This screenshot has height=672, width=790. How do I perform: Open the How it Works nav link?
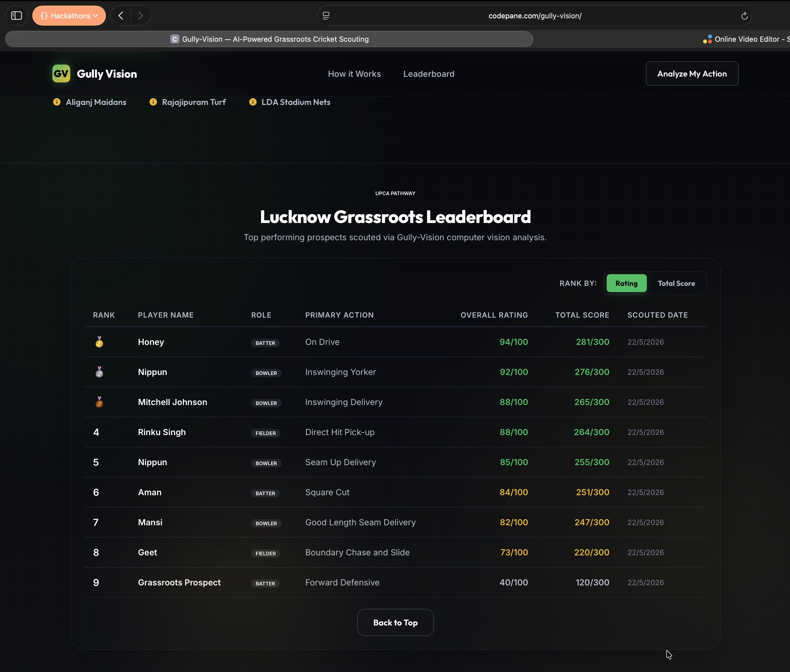(x=354, y=74)
